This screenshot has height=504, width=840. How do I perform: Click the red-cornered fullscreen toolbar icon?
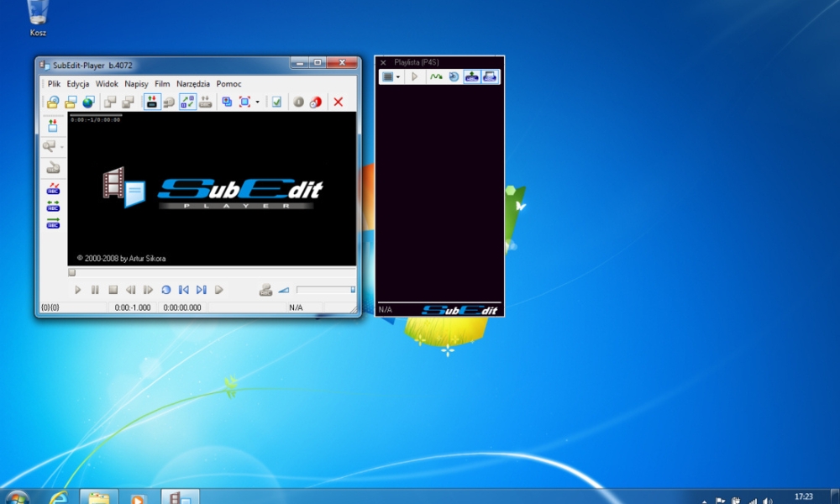tap(244, 102)
